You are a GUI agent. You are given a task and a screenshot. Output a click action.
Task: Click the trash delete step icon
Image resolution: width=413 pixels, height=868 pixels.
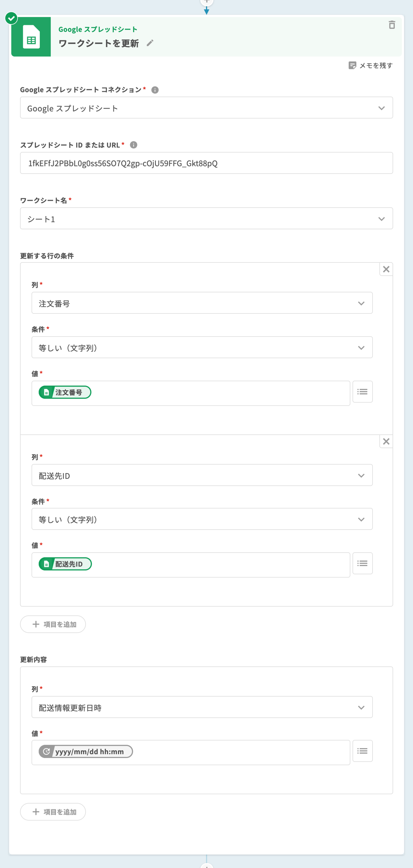pos(391,25)
